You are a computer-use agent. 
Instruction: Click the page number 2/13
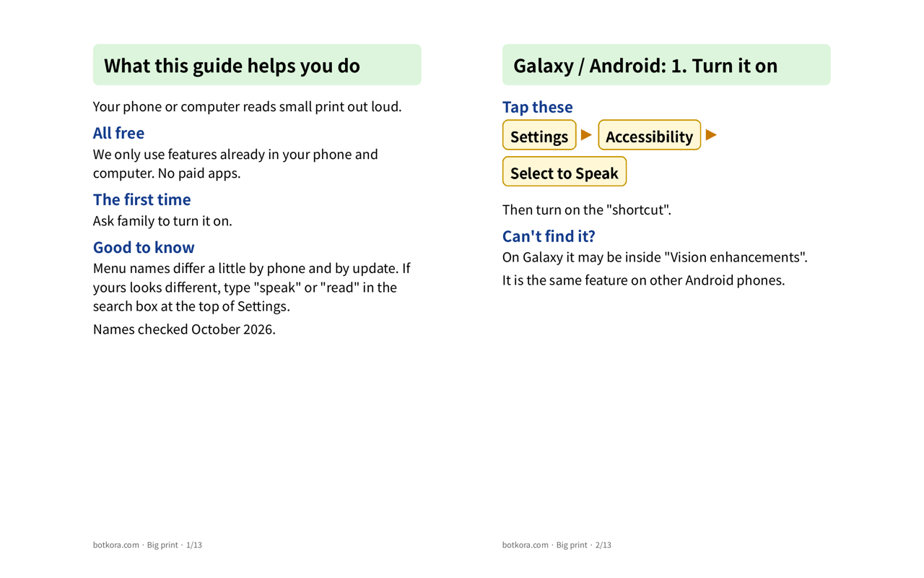coord(603,545)
